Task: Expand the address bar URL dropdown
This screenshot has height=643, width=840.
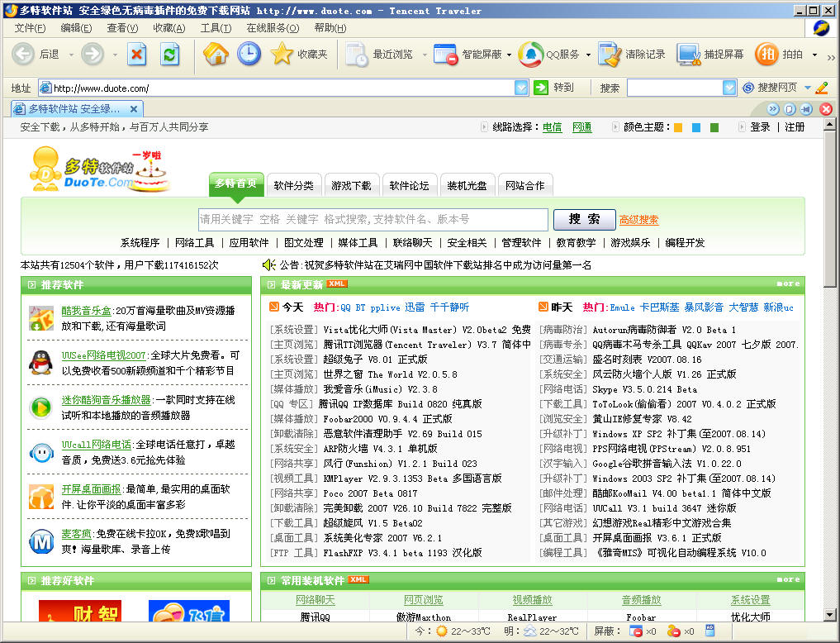Action: (x=521, y=88)
